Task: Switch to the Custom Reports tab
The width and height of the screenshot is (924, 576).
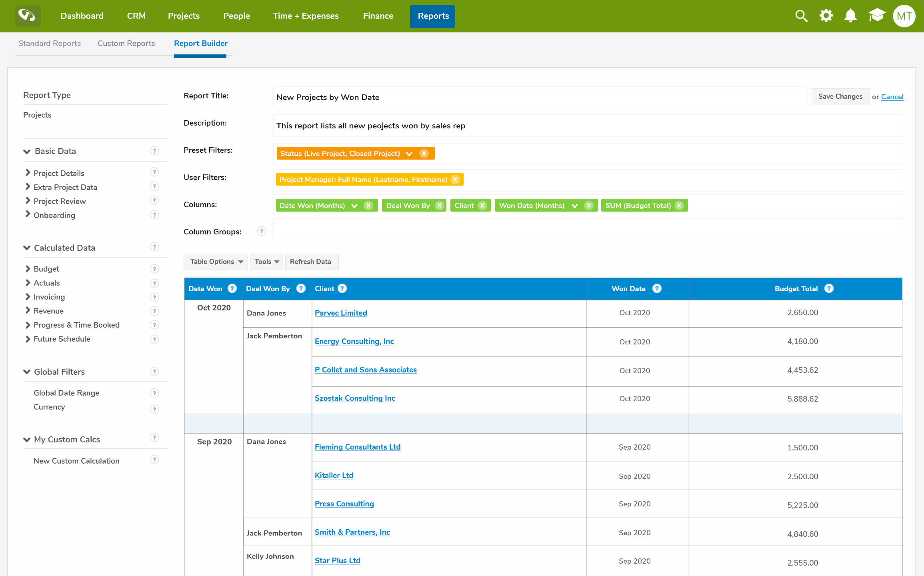Action: click(x=126, y=43)
